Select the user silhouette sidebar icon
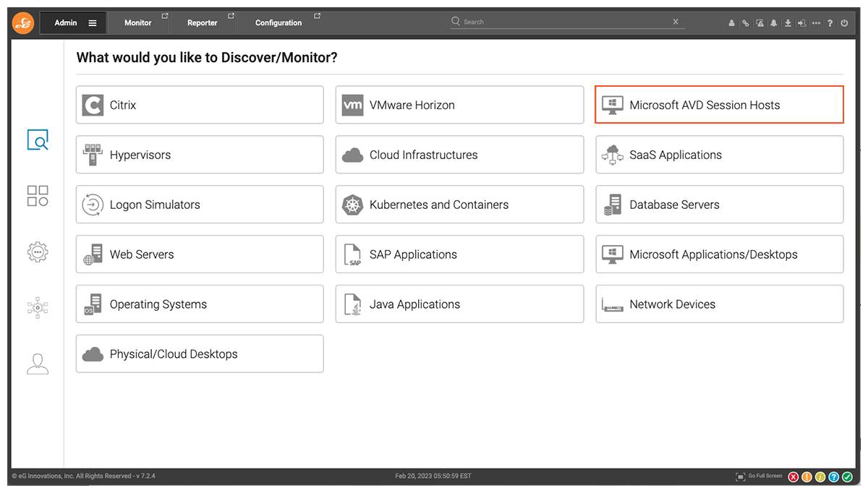Image resolution: width=868 pixels, height=493 pixels. (x=38, y=364)
